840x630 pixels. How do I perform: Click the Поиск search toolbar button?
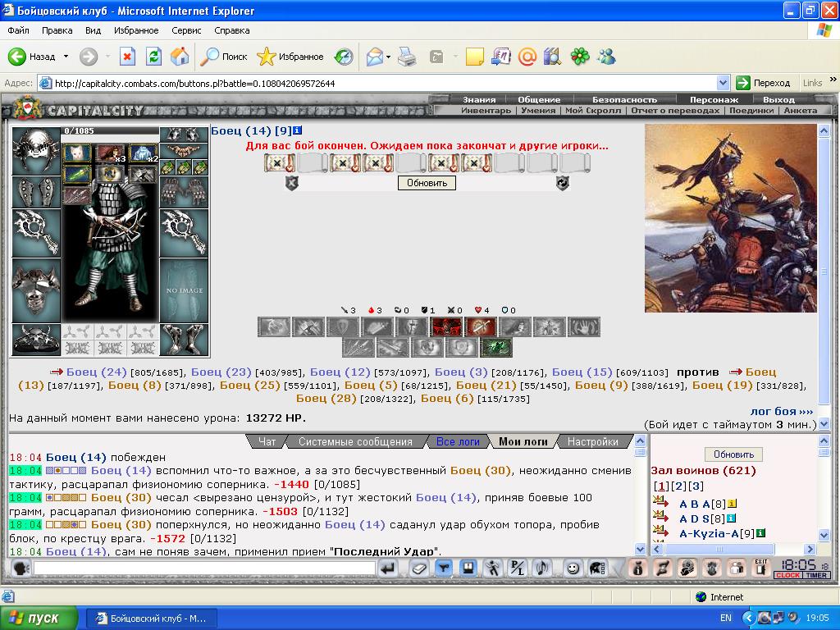click(x=223, y=57)
